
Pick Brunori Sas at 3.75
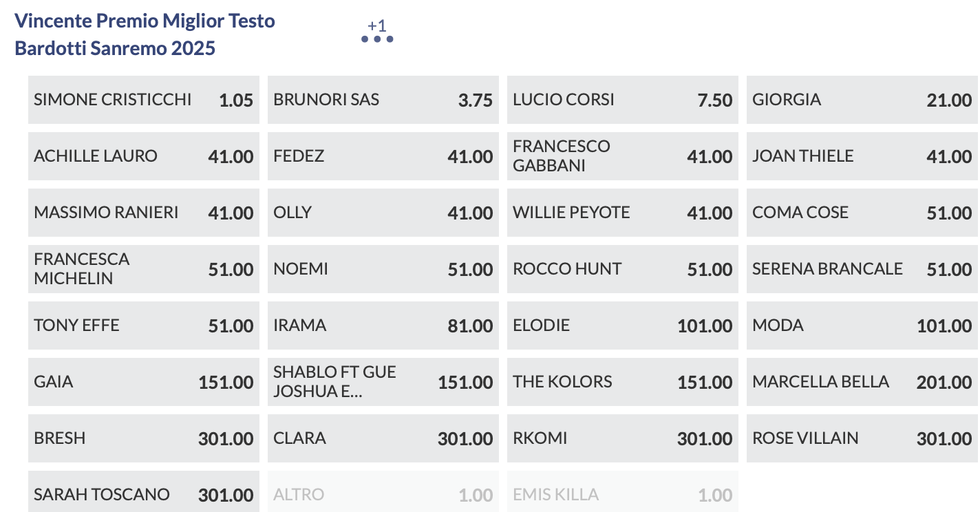(383, 100)
